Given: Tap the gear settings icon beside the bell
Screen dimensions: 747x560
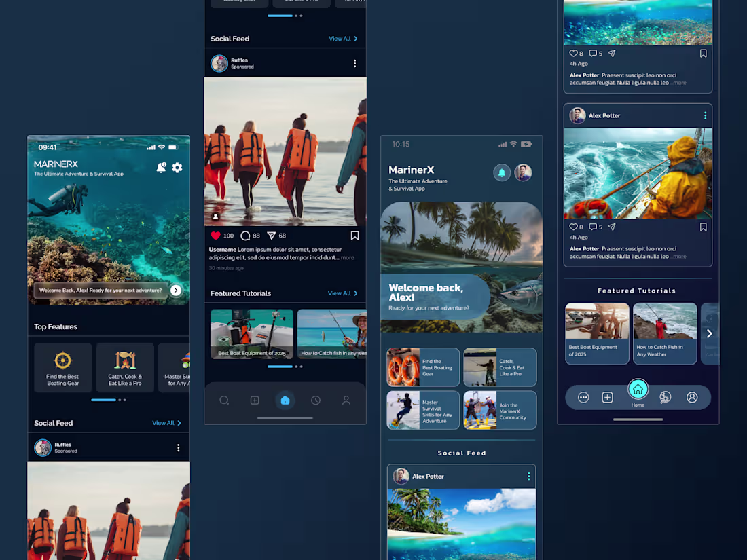Looking at the screenshot, I should click(x=177, y=168).
